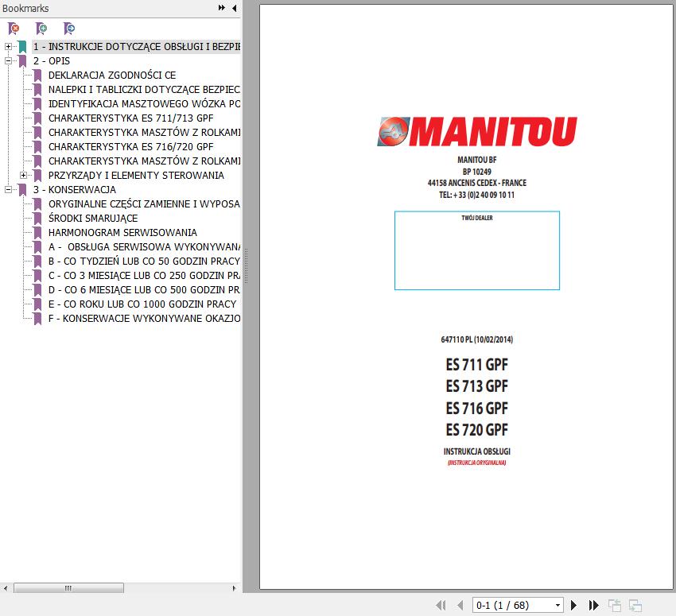Click the 'ES 720 GPF' heading in document
This screenshot has width=676, height=616.
click(x=477, y=430)
